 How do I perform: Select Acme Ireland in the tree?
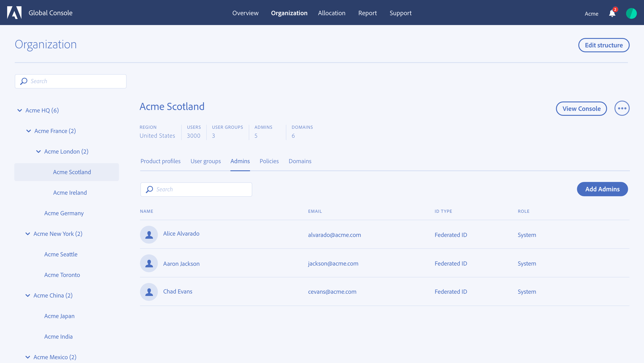70,193
